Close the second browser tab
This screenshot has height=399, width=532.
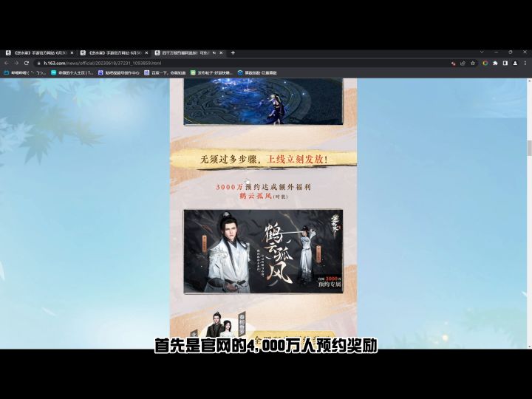pyautogui.click(x=146, y=53)
